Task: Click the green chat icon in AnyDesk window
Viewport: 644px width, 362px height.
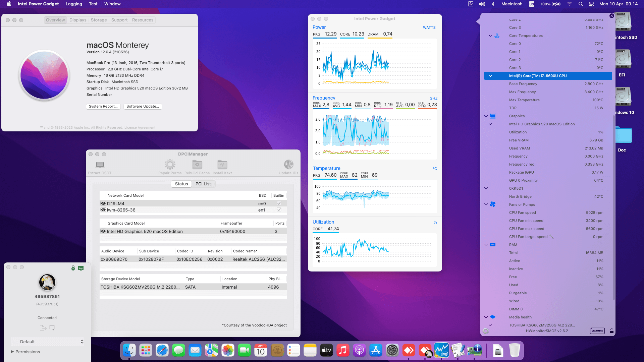Action: (81, 268)
